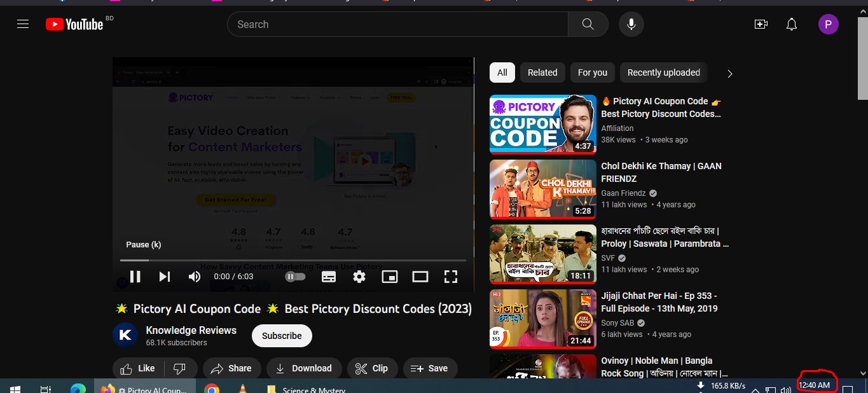
Task: Switch to miniplayer mode
Action: pos(390,277)
